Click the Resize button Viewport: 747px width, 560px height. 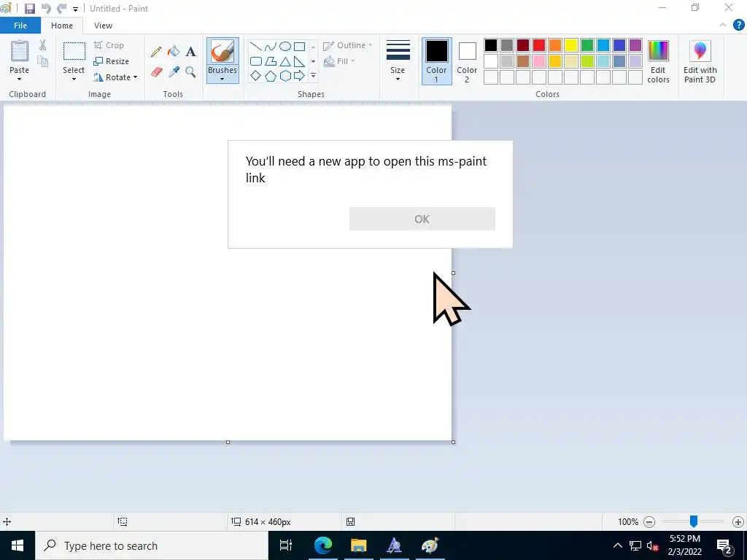[x=111, y=61]
